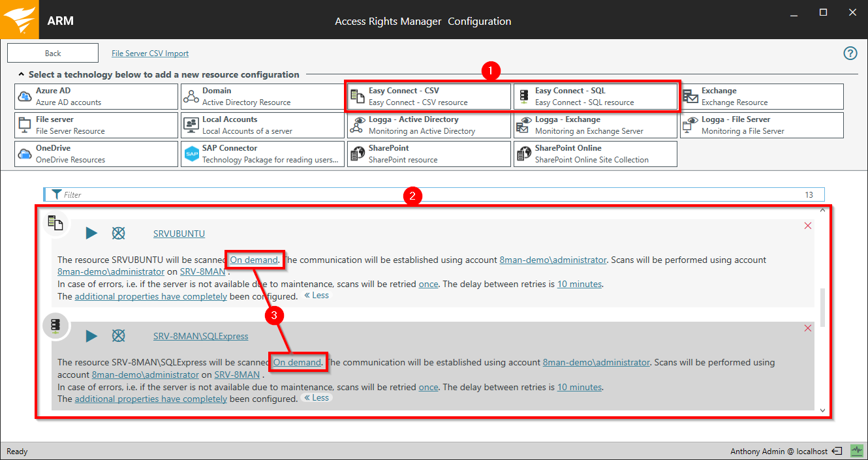Collapse SRVUBUNTU details with Less
This screenshot has width=868, height=460.
click(317, 296)
